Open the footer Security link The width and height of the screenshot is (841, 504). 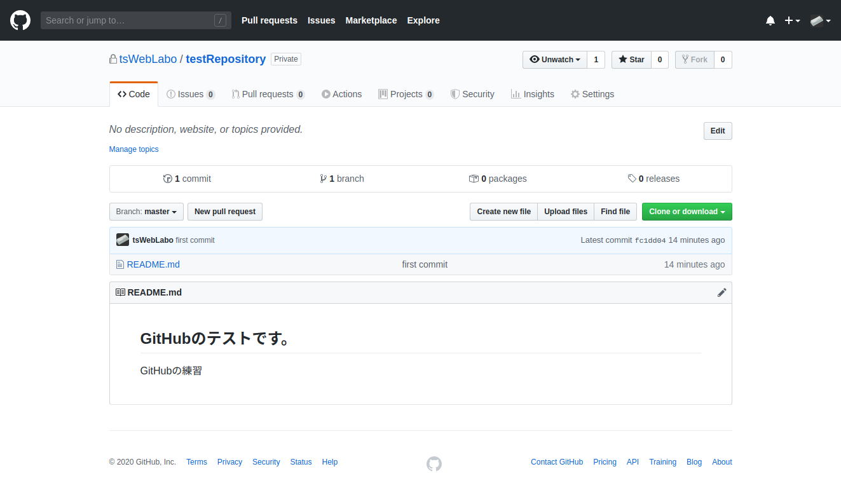click(x=266, y=462)
